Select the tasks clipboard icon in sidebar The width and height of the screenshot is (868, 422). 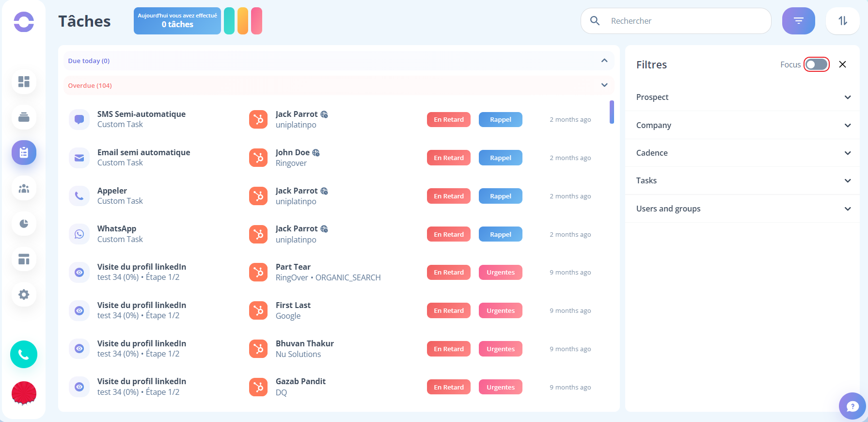(x=24, y=153)
